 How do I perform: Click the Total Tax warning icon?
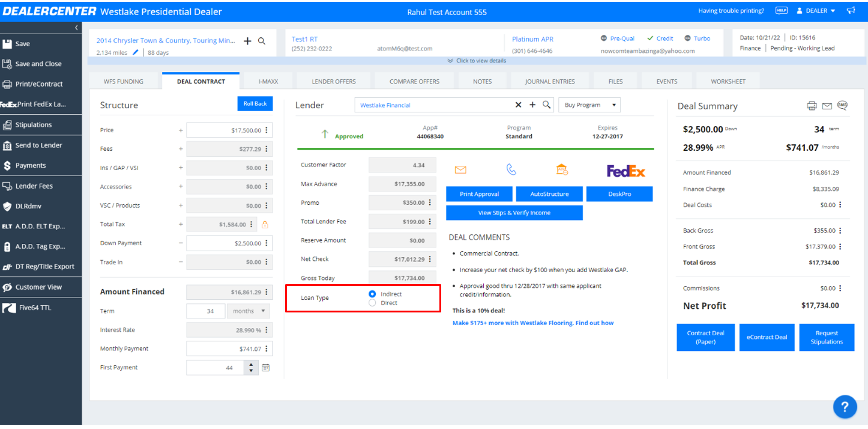(x=265, y=225)
